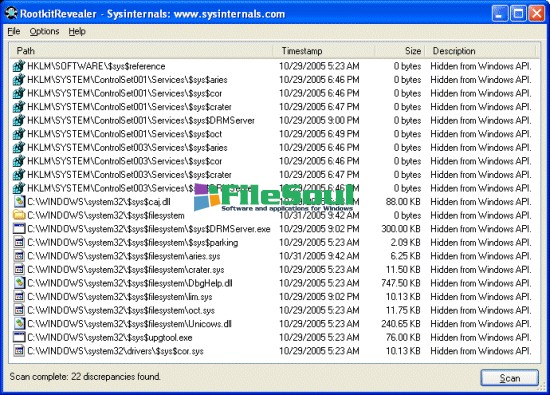The image size is (550, 395).
Task: Sort list by the Size column header
Action: 400,51
